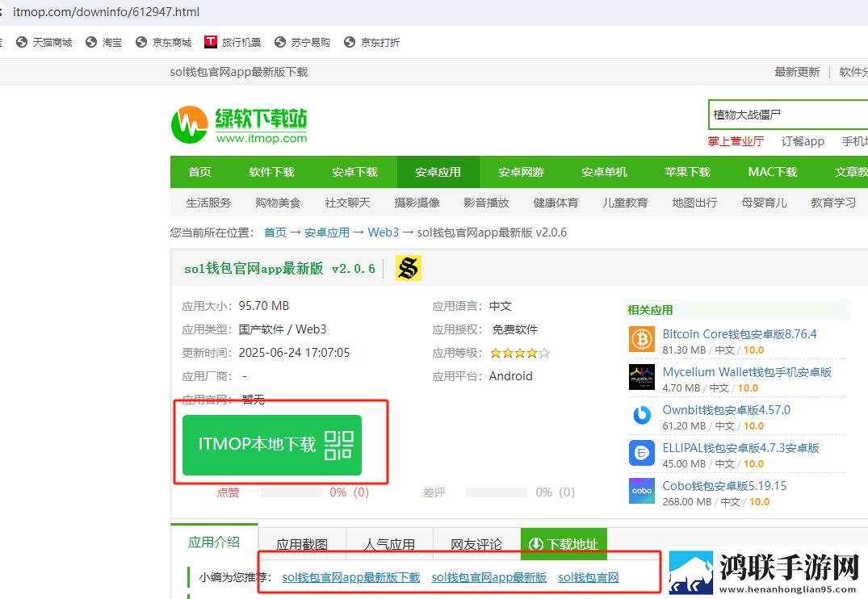
Task: Click the Cobo wallet app icon
Action: (x=642, y=491)
